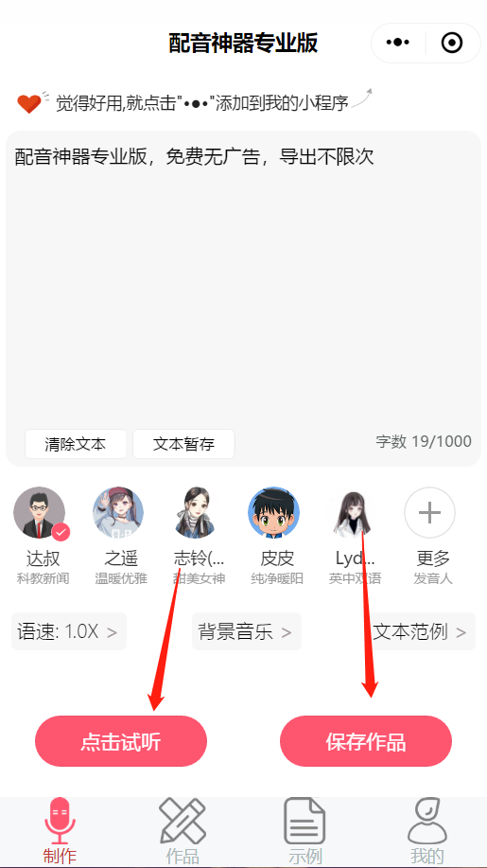Choose the Lydia bilingual voice avatar
487x868 pixels.
point(353,513)
